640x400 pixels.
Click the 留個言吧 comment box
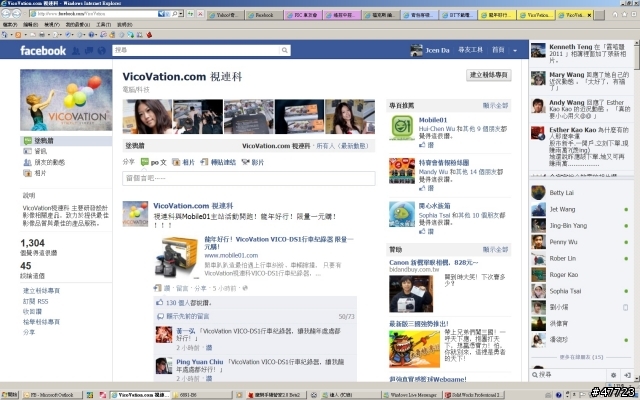(x=249, y=178)
